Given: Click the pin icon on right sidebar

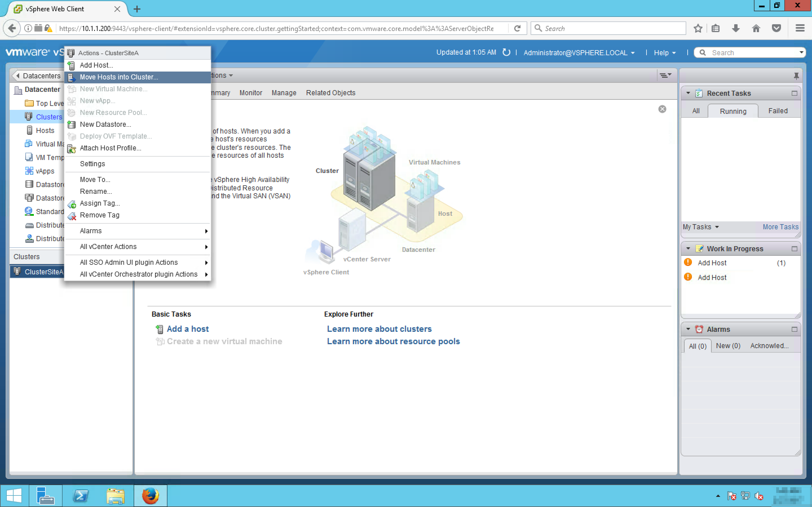Looking at the screenshot, I should click(796, 76).
